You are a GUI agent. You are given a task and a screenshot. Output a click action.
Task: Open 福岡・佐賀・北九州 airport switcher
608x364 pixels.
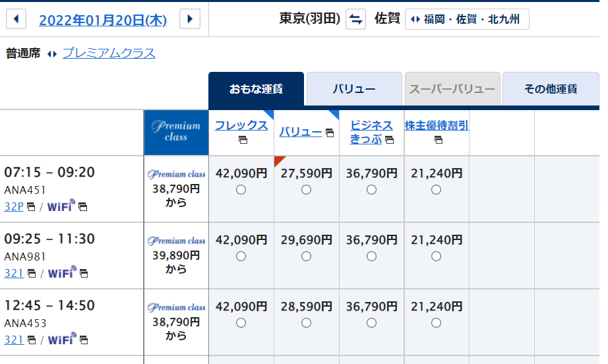coord(467,19)
